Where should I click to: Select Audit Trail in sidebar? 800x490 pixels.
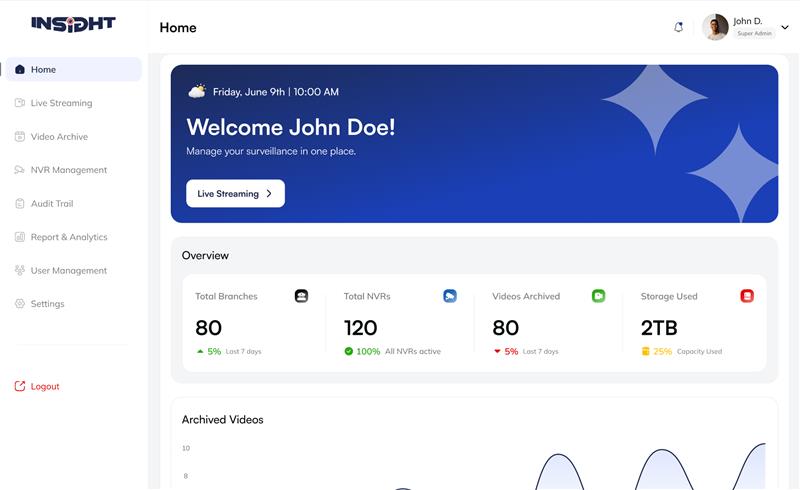tap(52, 204)
